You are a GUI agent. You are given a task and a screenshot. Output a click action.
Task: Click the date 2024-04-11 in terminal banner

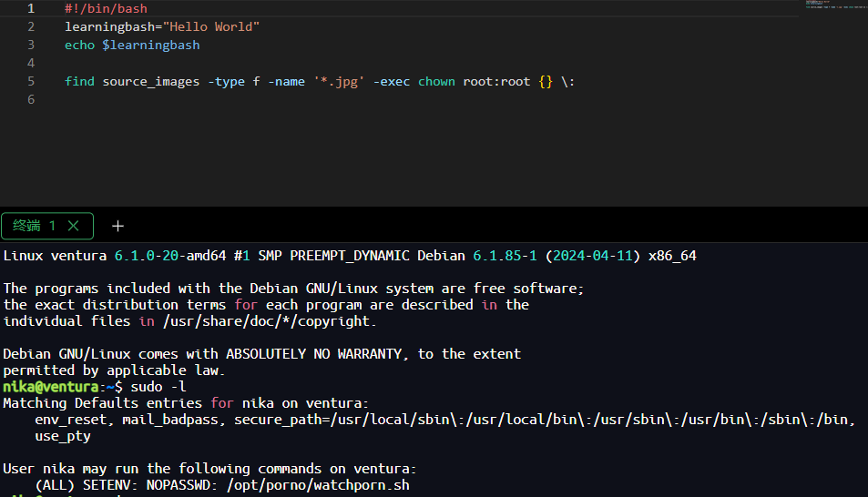click(x=592, y=256)
